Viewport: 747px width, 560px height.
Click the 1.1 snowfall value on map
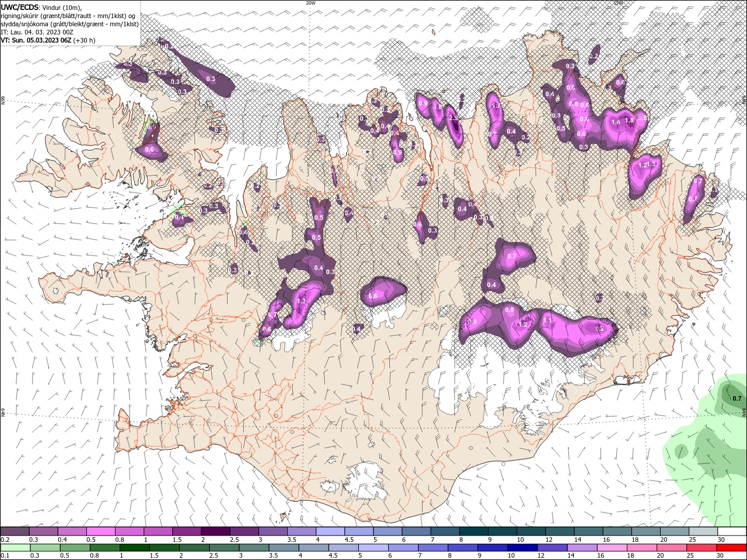547,320
